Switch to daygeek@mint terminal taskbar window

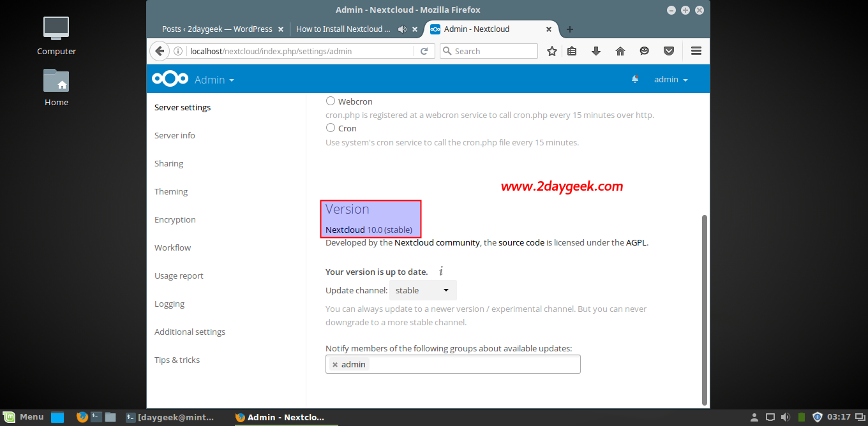[x=170, y=417]
